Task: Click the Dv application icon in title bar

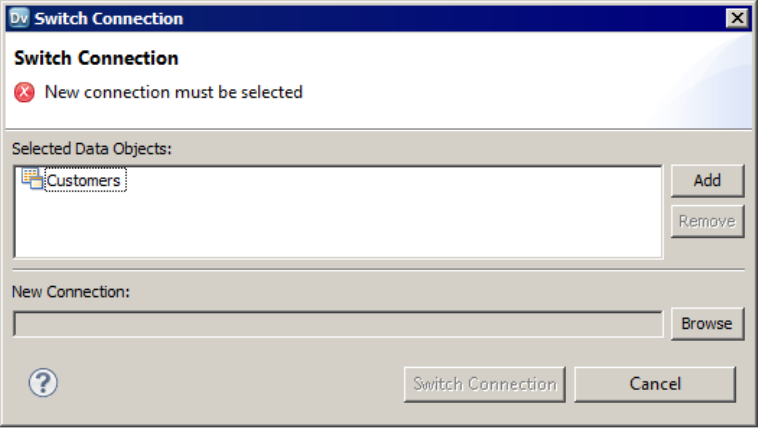Action: [19, 18]
